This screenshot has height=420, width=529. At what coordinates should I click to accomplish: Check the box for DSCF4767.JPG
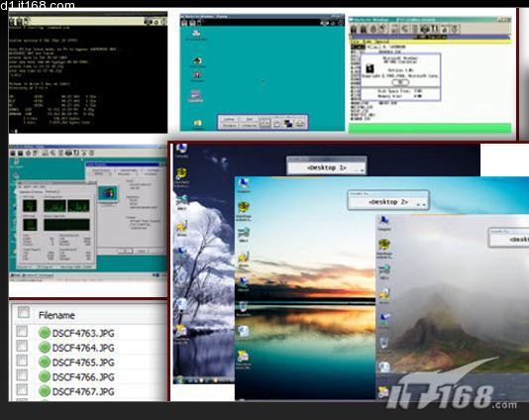(x=22, y=389)
